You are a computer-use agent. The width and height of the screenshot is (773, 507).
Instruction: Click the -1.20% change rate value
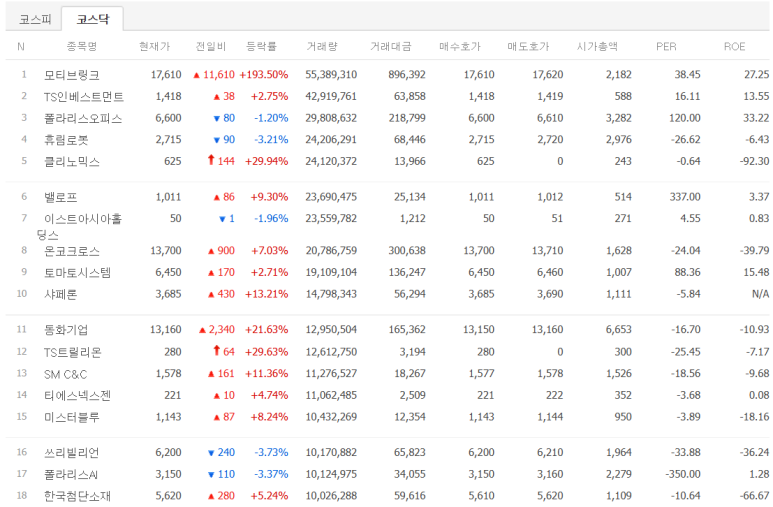click(271, 118)
